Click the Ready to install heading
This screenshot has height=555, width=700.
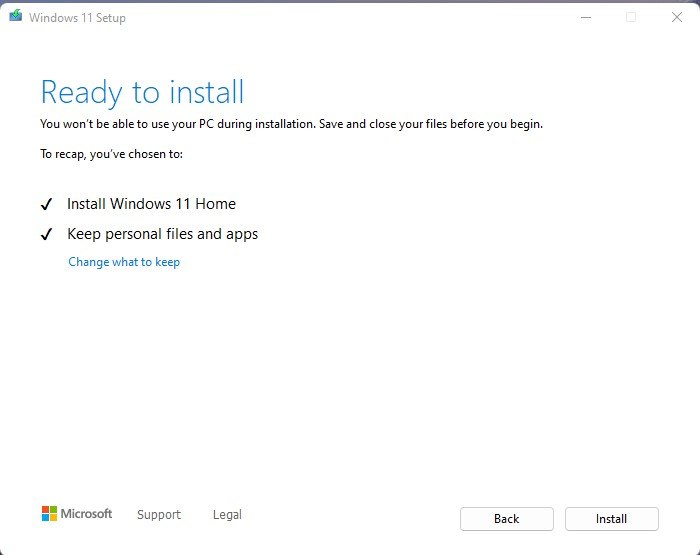(x=142, y=92)
